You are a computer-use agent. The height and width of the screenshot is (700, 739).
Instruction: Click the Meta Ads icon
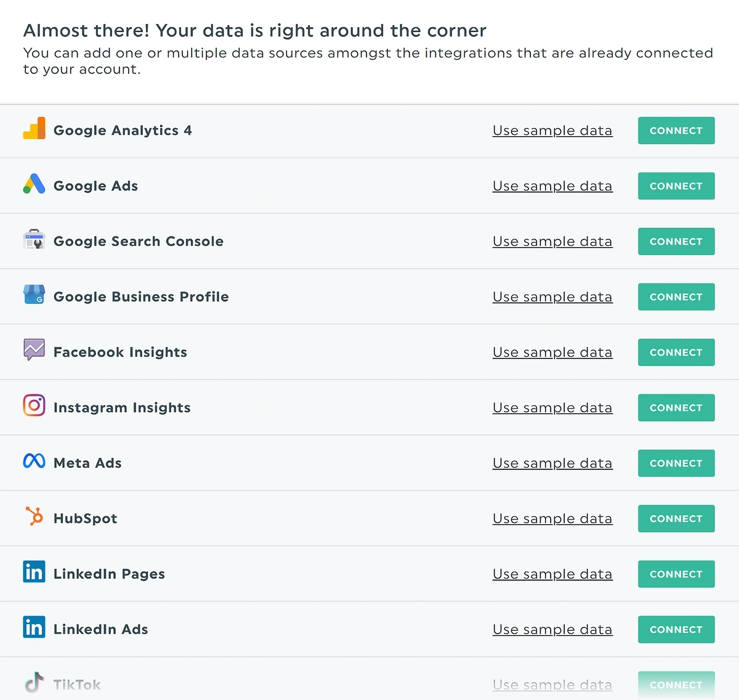[x=34, y=463]
